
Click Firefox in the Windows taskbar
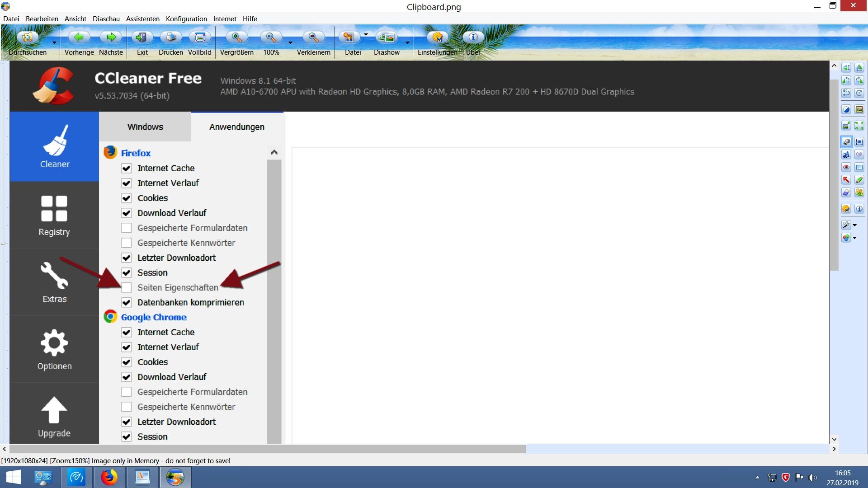pyautogui.click(x=109, y=478)
